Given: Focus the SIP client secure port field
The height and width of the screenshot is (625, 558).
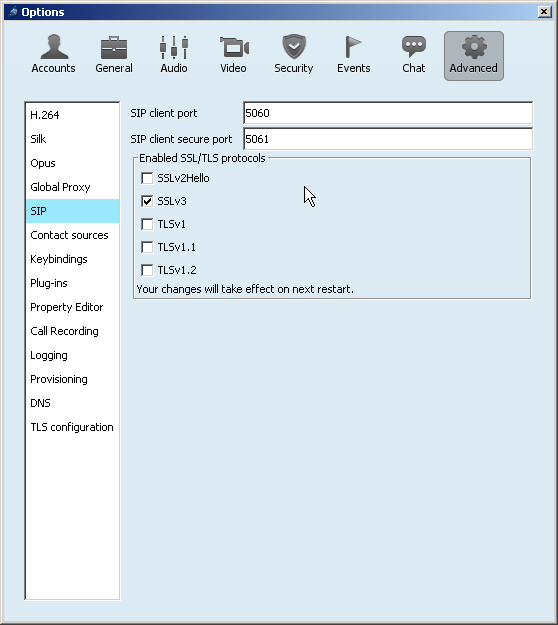Looking at the screenshot, I should pyautogui.click(x=388, y=139).
